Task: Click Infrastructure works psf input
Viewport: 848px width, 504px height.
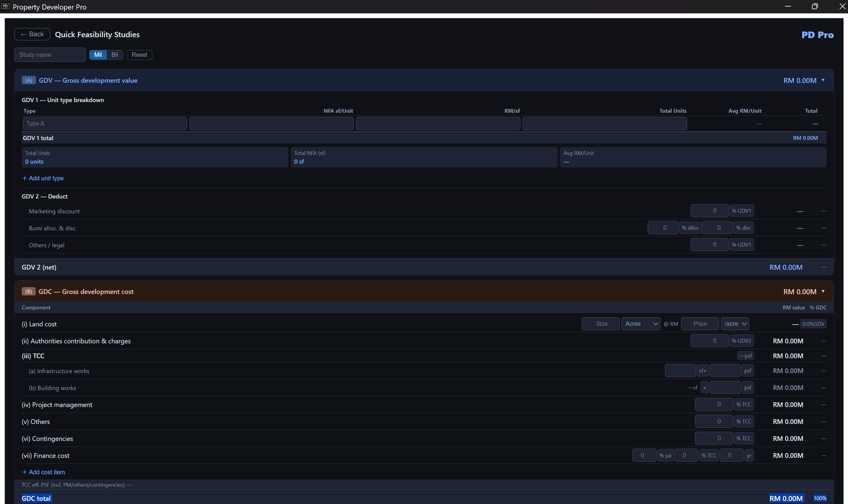Action: tap(725, 370)
